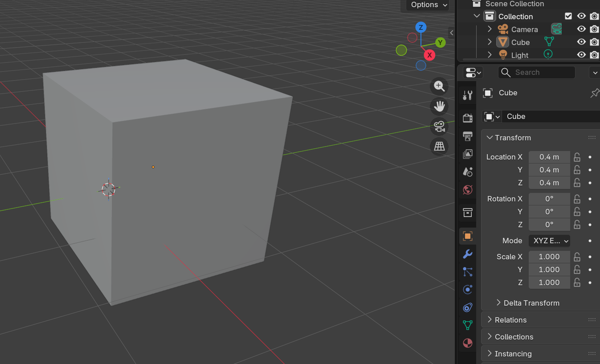The width and height of the screenshot is (600, 364).
Task: Expand the Collections panel
Action: [x=490, y=337]
